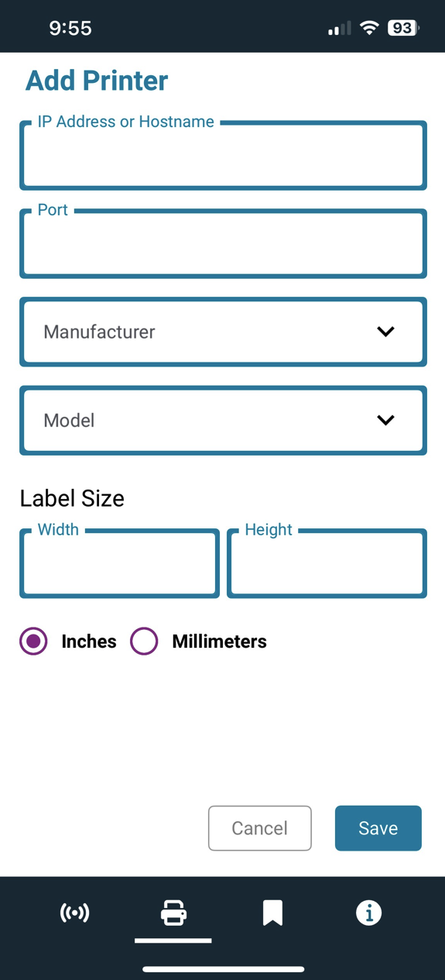445x980 pixels.
Task: Select the Inches radio button
Action: pos(33,641)
